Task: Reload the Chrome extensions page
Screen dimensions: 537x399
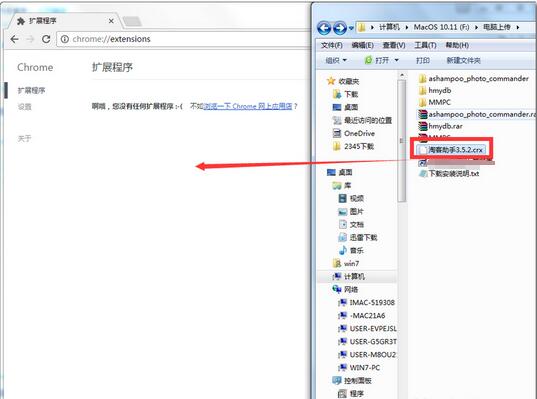Action: tap(46, 39)
